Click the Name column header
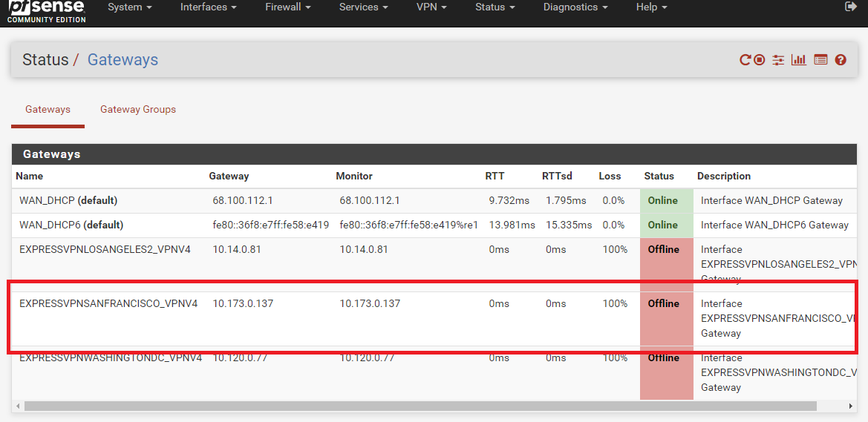 click(x=30, y=176)
